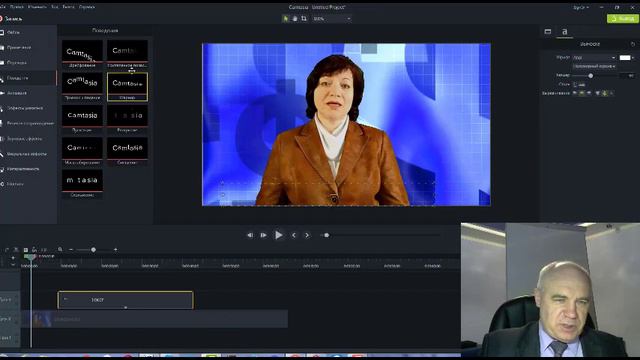Adjust the font size slider handle
This screenshot has width=640, height=360.
point(591,76)
